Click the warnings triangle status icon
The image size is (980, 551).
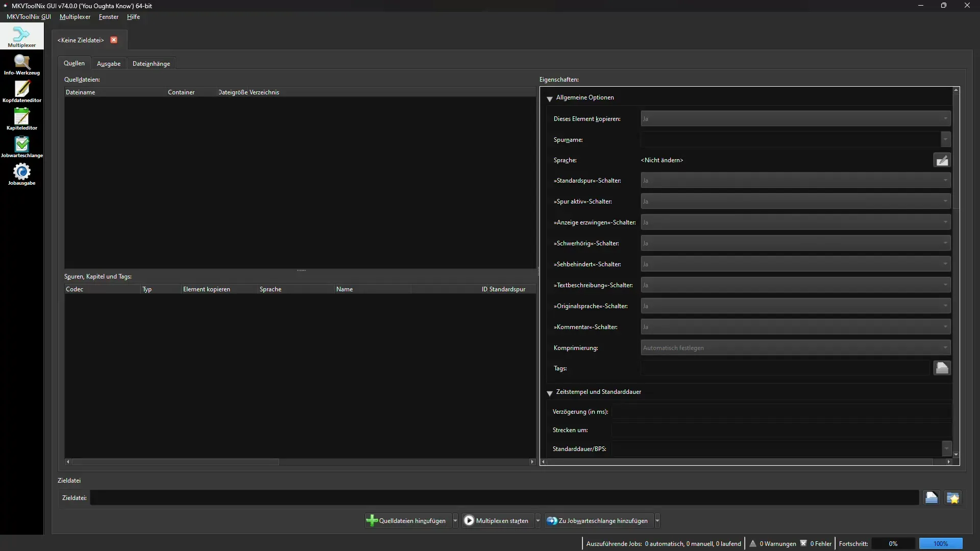753,543
